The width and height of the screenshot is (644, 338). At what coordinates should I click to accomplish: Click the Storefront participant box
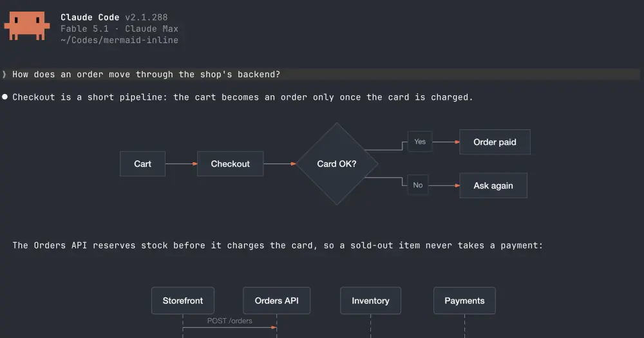[x=183, y=301]
